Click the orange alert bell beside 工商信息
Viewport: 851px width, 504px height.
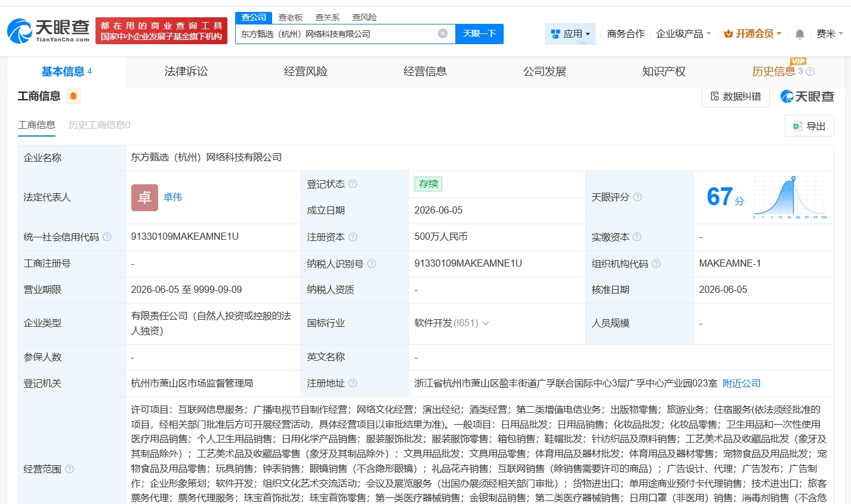73,96
